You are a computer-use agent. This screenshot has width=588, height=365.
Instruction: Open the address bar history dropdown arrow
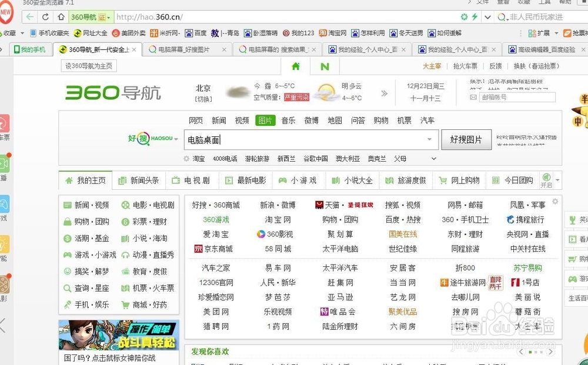[x=487, y=17]
